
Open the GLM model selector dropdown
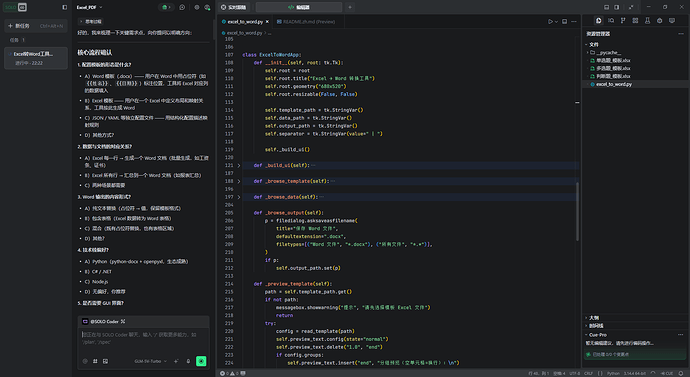150,361
